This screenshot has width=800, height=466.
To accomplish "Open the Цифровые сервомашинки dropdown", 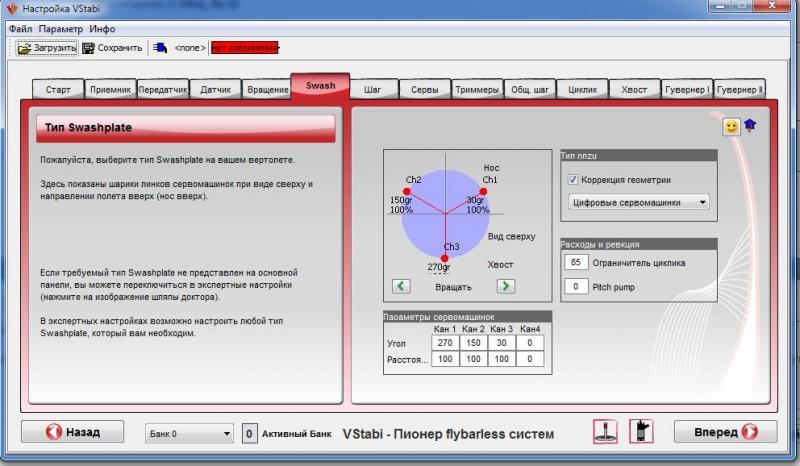I will coord(638,202).
